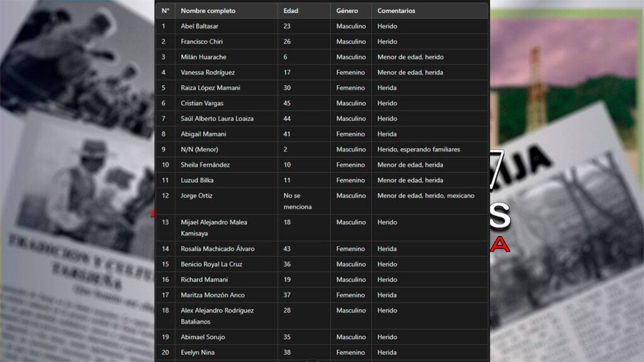
Task: Click the 'Nombre completo' column header
Action: tap(208, 11)
